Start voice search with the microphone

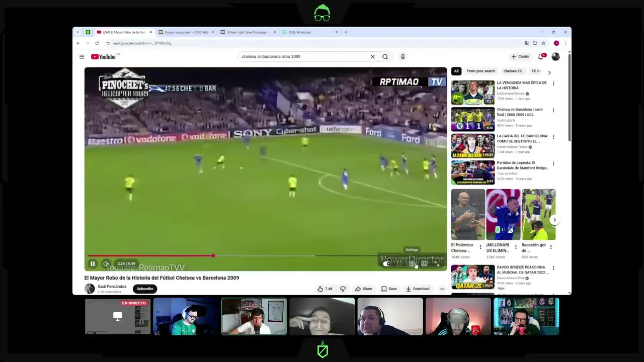point(403,57)
